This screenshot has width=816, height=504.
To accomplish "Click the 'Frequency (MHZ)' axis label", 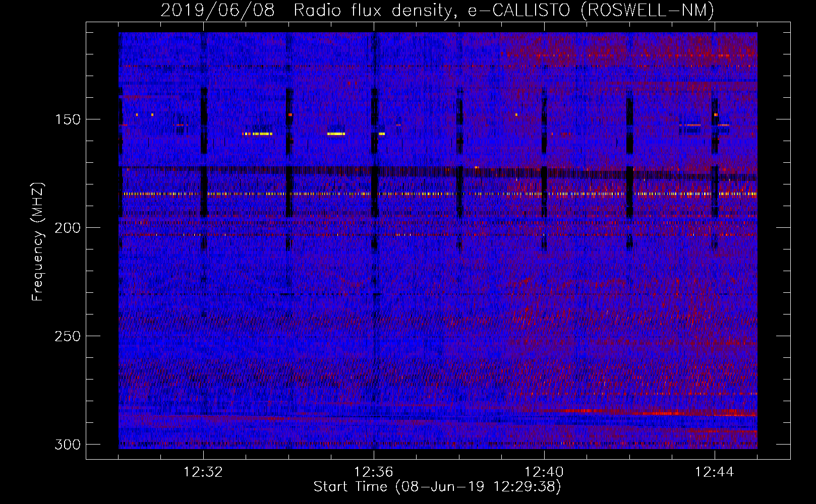I will (38, 242).
